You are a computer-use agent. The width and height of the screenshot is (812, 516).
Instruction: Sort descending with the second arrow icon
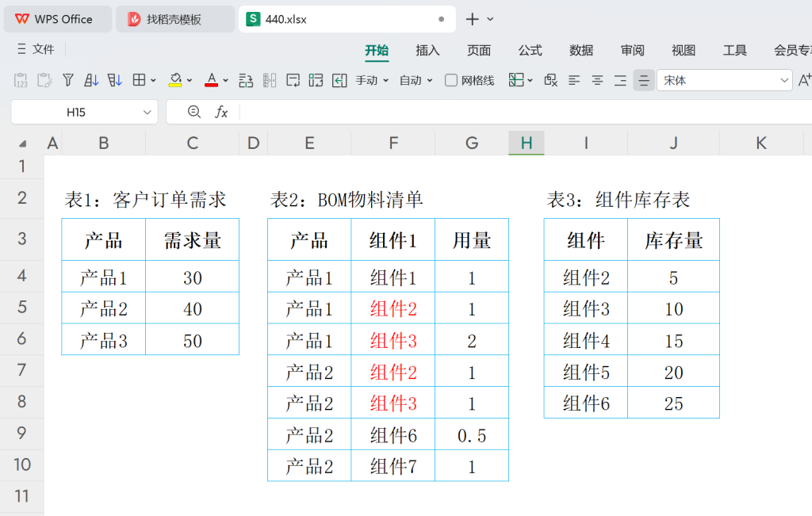(x=114, y=80)
